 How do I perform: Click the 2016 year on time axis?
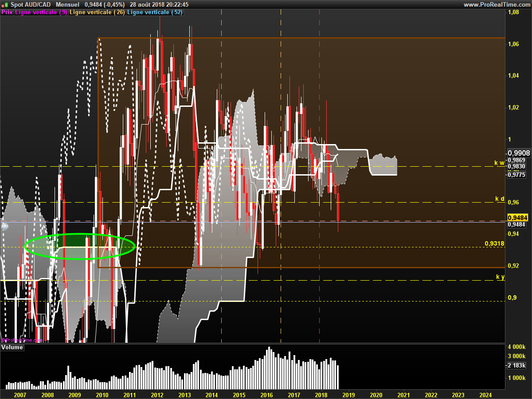[x=266, y=394]
